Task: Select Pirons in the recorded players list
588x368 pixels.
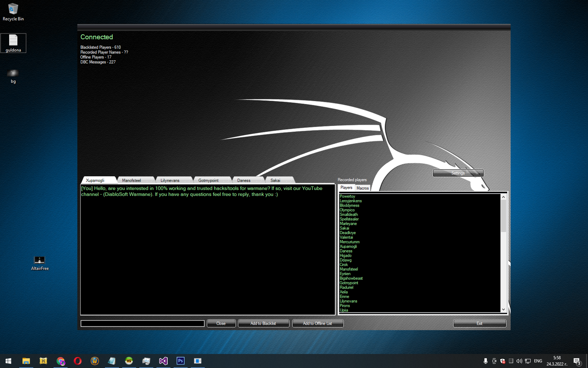Action: (x=345, y=306)
